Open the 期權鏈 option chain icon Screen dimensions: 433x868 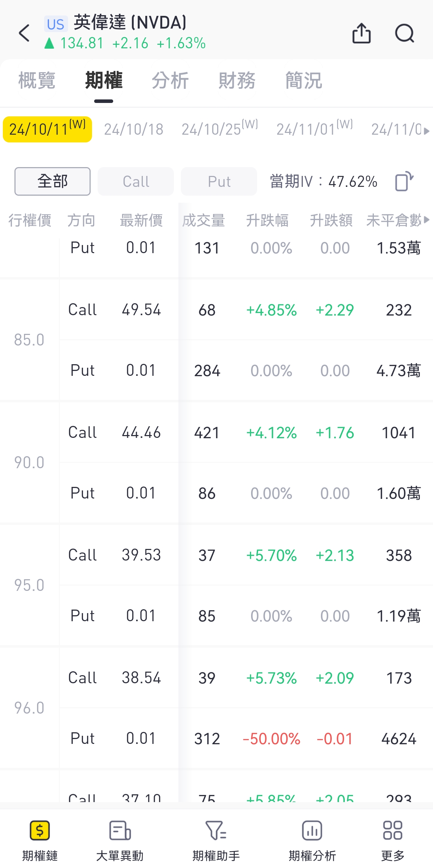(40, 831)
